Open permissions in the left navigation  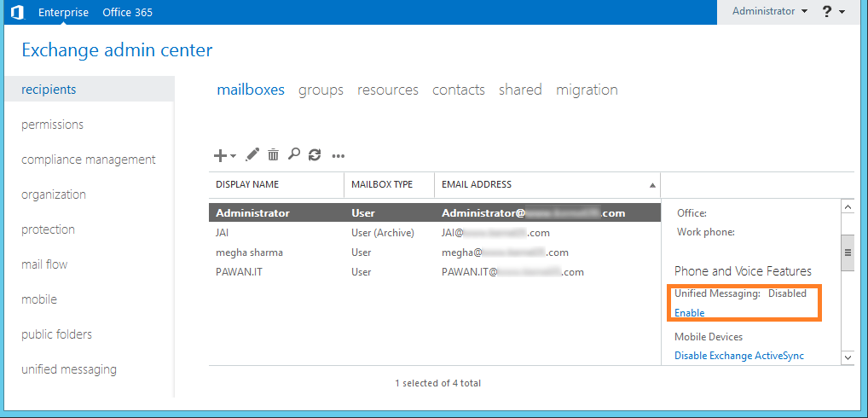[x=53, y=125]
